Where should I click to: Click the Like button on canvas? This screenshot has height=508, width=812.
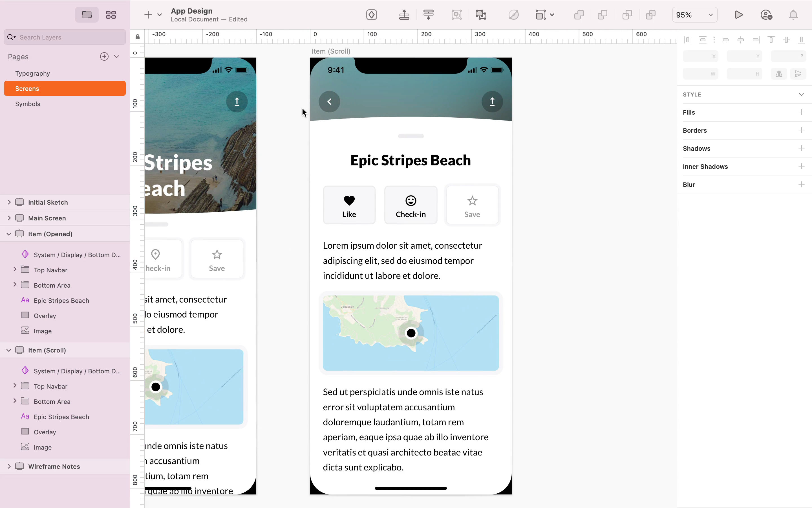[x=349, y=205]
